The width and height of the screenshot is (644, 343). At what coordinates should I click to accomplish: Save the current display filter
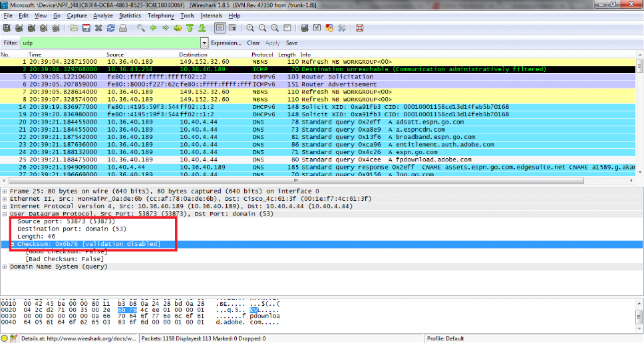point(291,43)
